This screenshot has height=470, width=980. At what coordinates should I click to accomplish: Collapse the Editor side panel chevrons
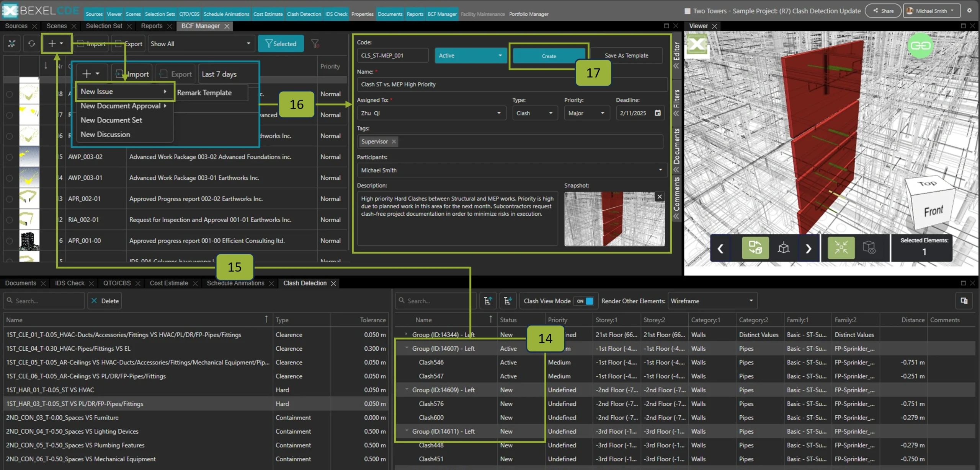(x=676, y=66)
